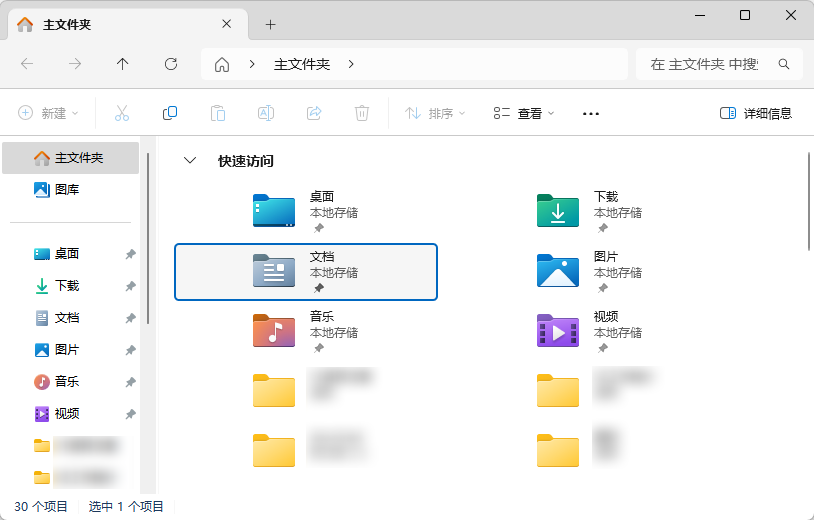Open the 排序 sort dropdown
Image resolution: width=814 pixels, height=520 pixels.
[435, 113]
